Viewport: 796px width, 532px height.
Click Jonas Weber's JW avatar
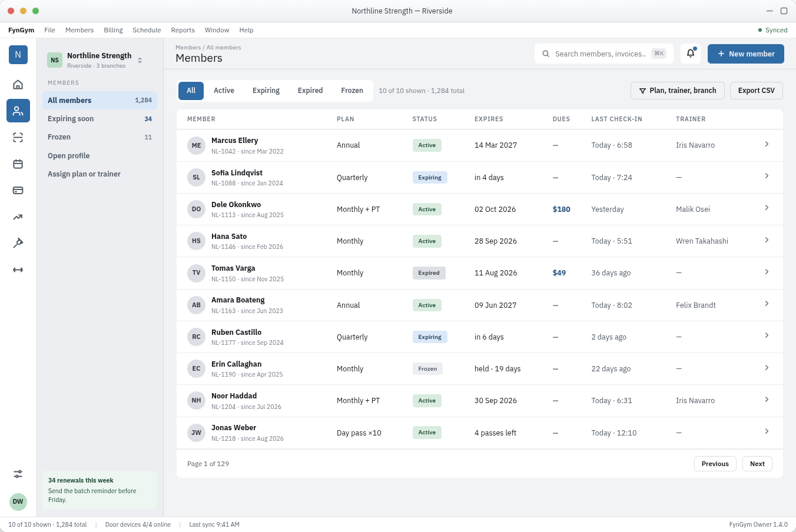(196, 433)
